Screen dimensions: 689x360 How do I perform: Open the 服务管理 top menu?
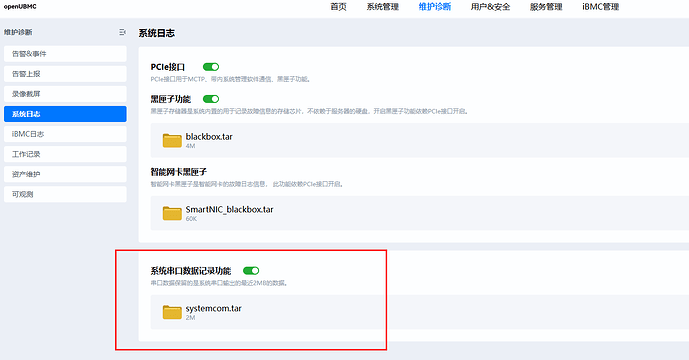546,7
